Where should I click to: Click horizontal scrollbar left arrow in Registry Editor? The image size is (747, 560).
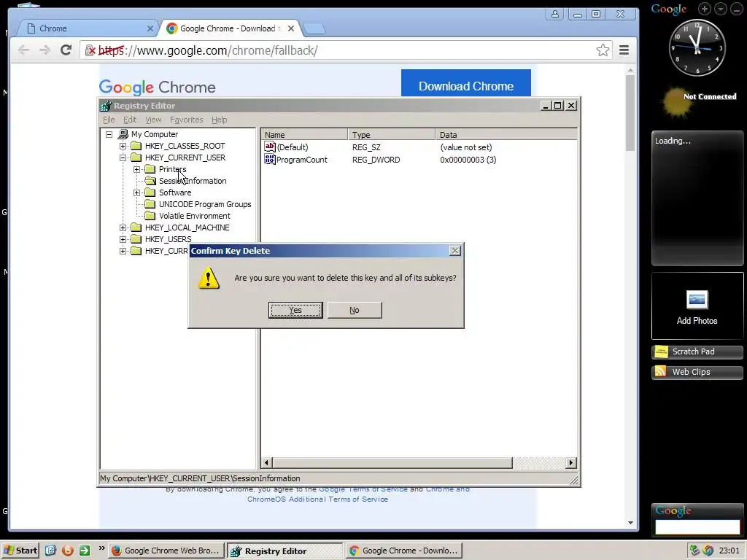coord(267,462)
